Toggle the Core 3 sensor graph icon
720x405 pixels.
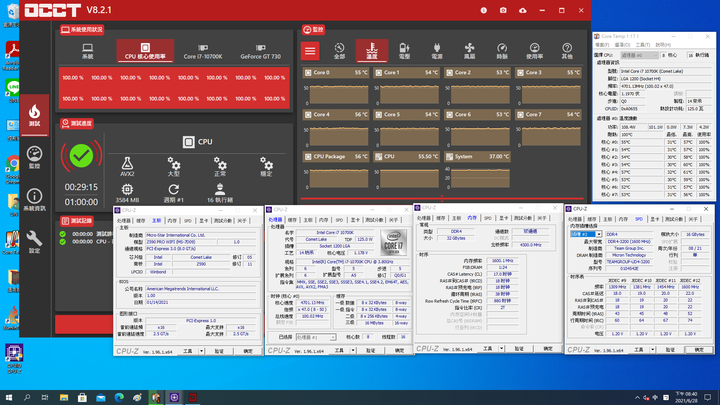(520, 73)
